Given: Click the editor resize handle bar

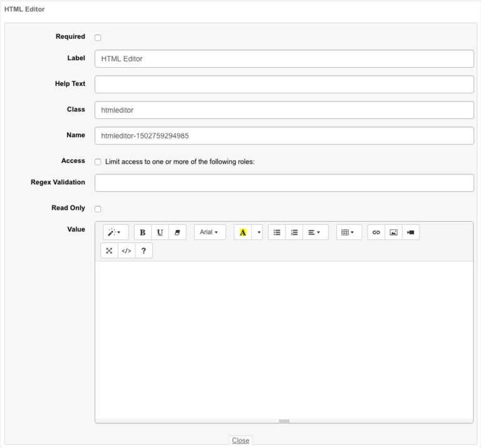Looking at the screenshot, I should coord(284,421).
